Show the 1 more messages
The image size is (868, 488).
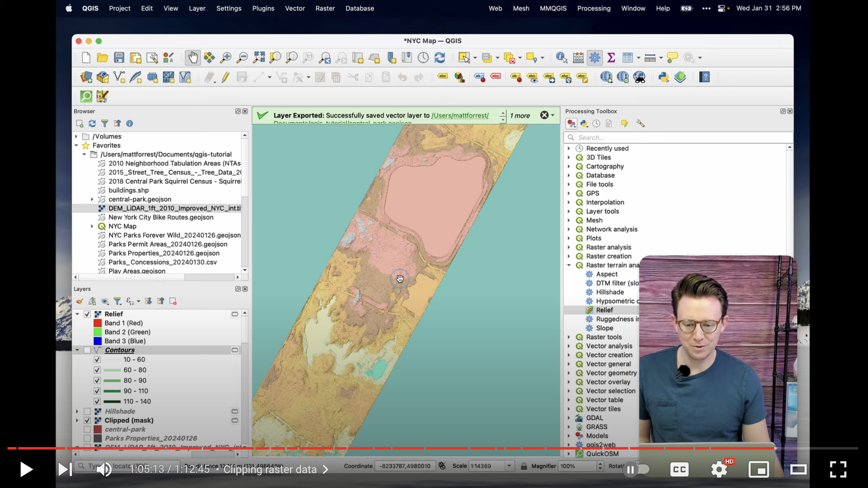pyautogui.click(x=520, y=115)
